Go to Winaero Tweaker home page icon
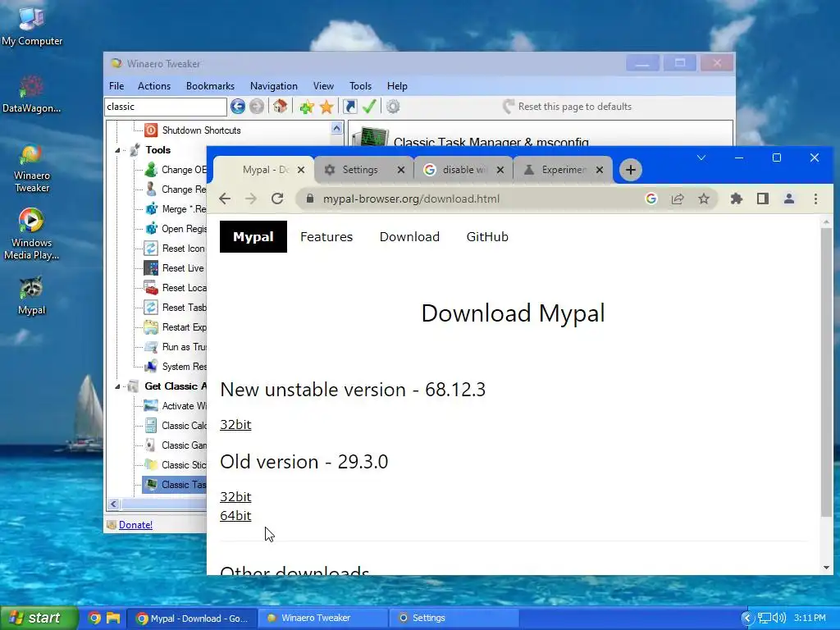This screenshot has height=630, width=840. pyautogui.click(x=280, y=107)
